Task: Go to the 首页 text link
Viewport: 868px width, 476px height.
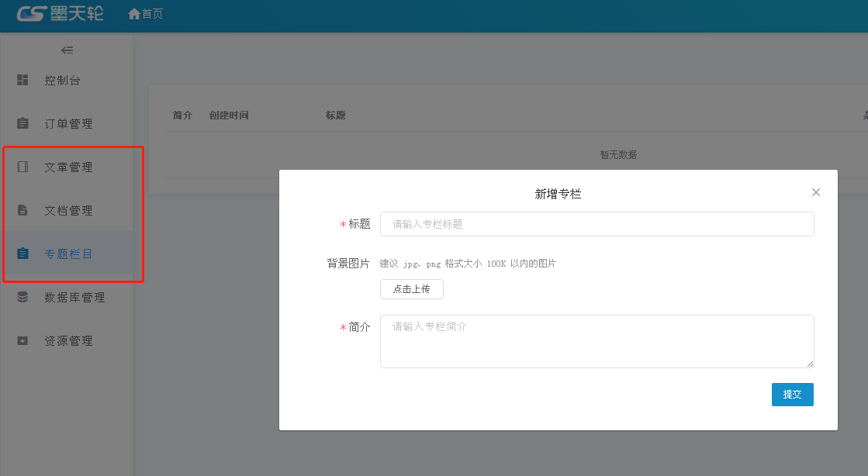Action: point(153,14)
